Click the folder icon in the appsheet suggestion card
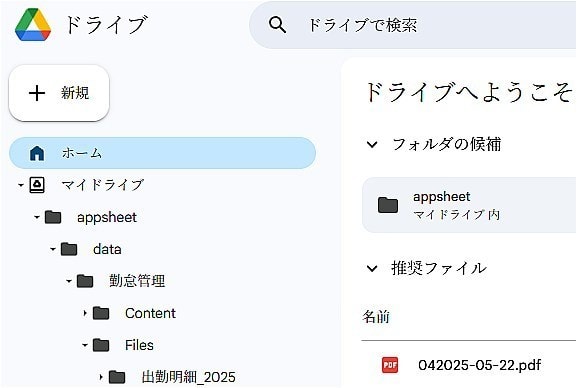This screenshot has height=388, width=577. 388,205
